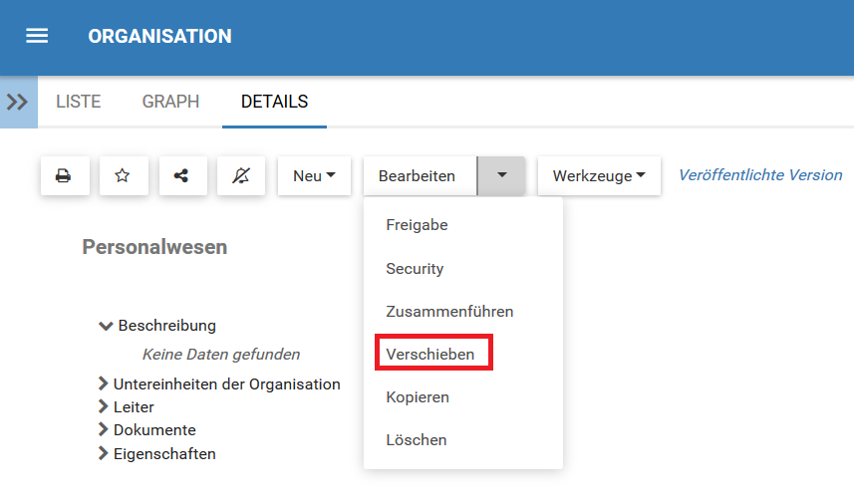Viewport: 854px width, 504px height.
Task: Toggle notifications with crossed bell icon
Action: [x=240, y=175]
